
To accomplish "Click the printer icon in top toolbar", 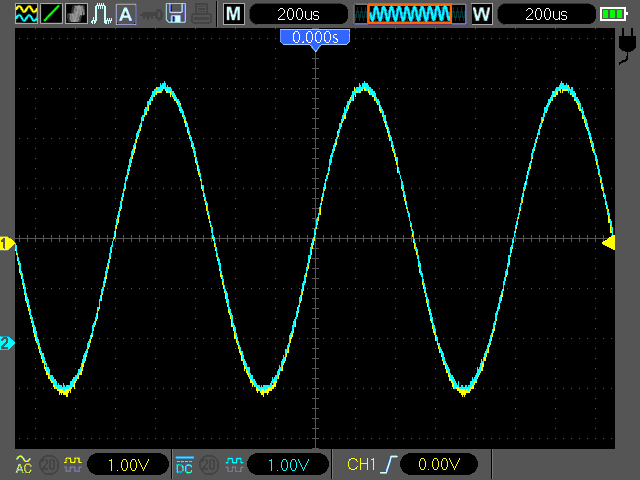I will 201,14.
